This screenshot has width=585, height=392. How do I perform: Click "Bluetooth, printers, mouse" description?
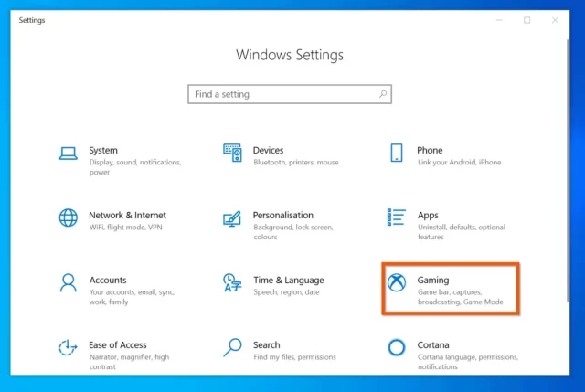point(296,163)
